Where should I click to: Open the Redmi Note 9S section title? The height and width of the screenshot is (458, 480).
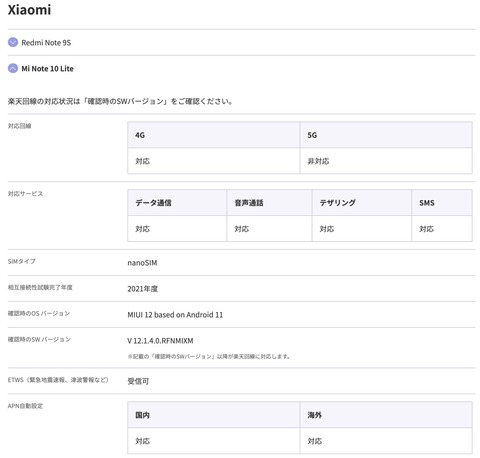[46, 43]
